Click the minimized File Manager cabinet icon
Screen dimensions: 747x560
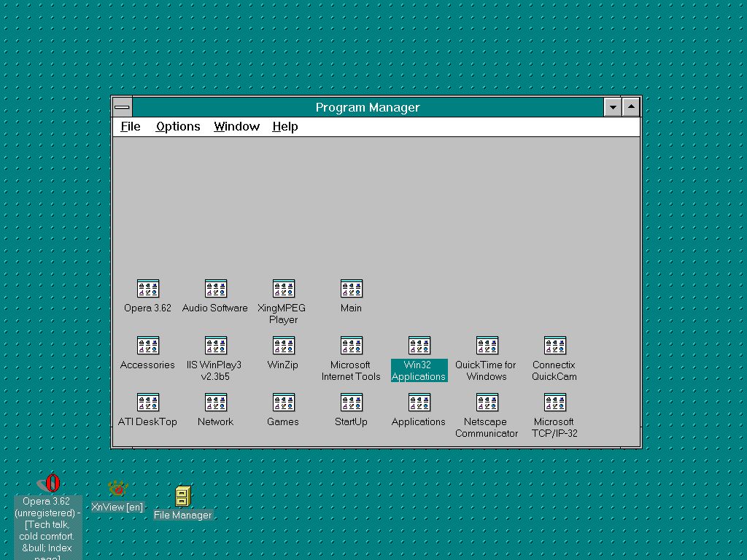pos(183,496)
